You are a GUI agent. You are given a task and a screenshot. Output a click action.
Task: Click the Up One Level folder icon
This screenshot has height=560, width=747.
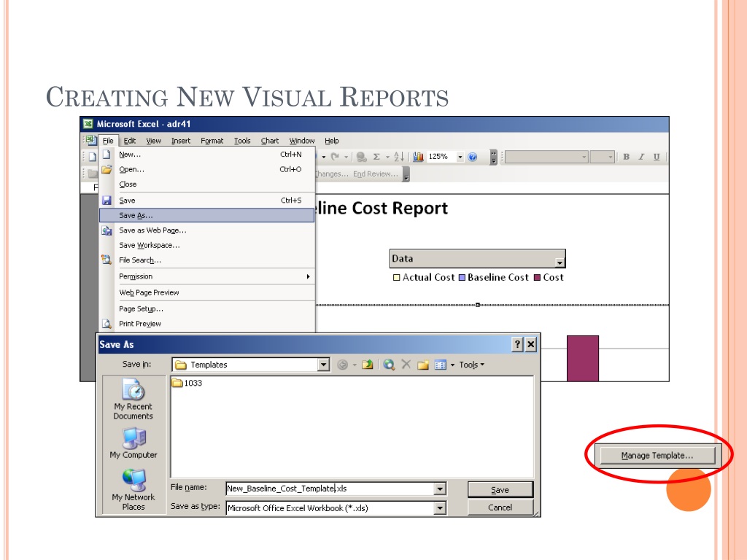coord(368,365)
